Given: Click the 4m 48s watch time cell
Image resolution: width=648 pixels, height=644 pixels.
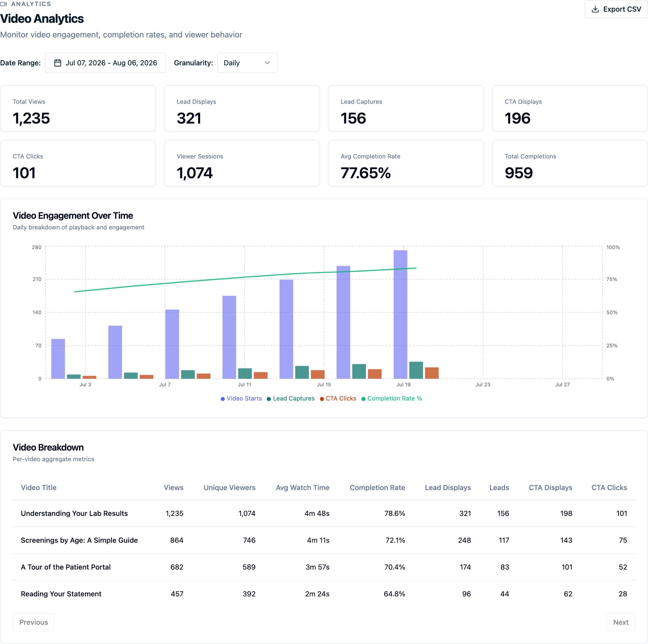Looking at the screenshot, I should [316, 513].
